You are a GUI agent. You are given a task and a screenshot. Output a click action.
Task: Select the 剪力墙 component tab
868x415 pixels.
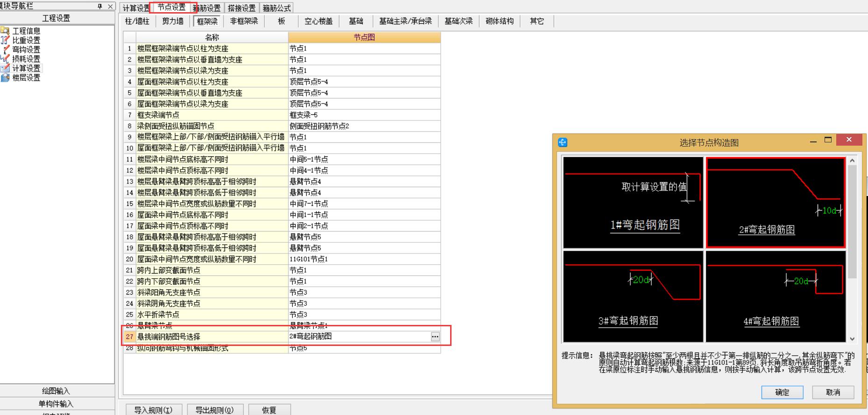173,21
